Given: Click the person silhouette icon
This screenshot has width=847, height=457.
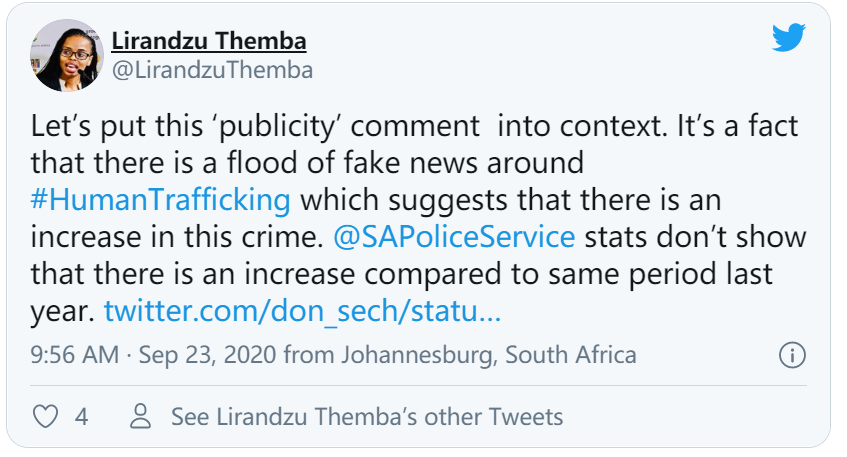Looking at the screenshot, I should (142, 417).
